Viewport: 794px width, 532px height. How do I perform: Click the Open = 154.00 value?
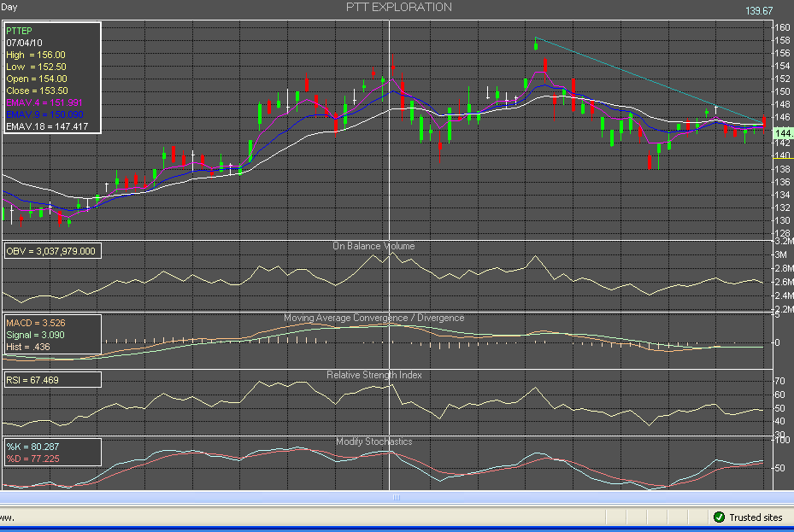pos(37,79)
